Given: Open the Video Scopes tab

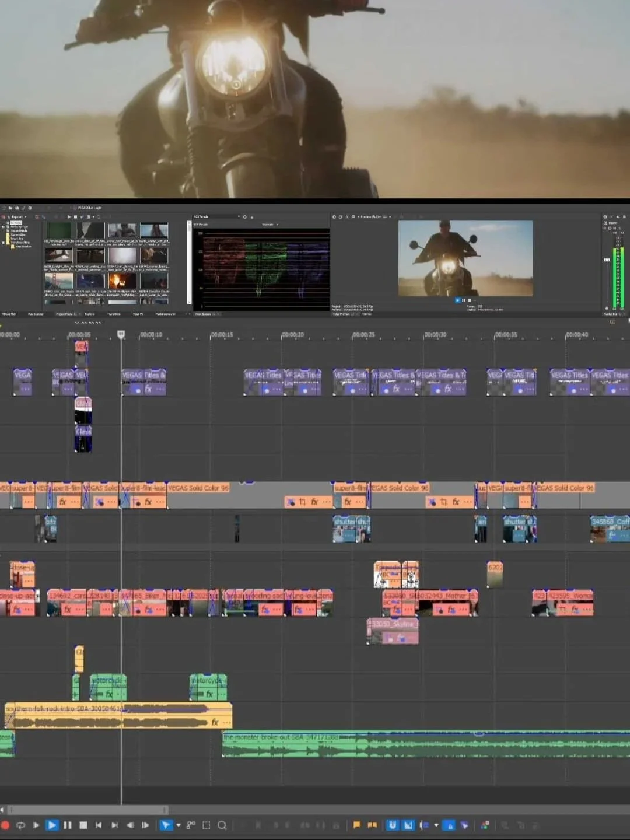Looking at the screenshot, I should click(202, 314).
